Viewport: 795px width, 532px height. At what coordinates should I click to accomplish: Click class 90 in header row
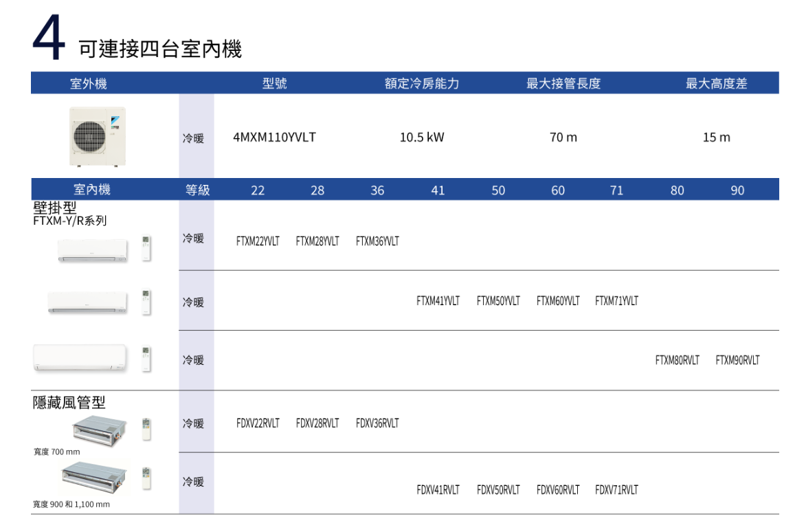coord(737,190)
